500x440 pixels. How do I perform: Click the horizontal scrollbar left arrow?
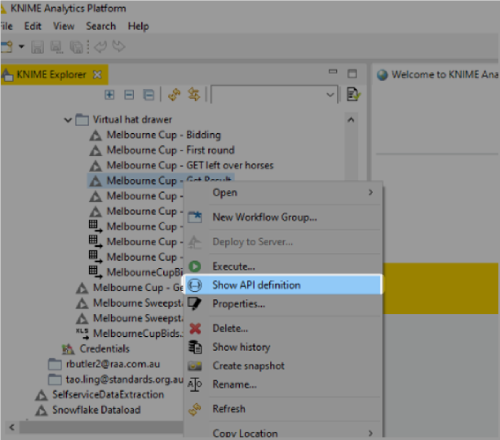coord(12,427)
